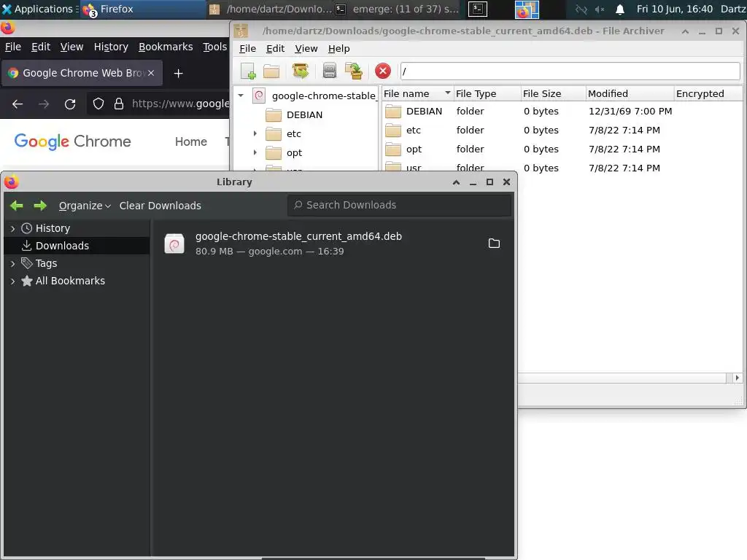The height and width of the screenshot is (560, 747).
Task: Go back with the green left arrow in Library
Action: coord(17,205)
